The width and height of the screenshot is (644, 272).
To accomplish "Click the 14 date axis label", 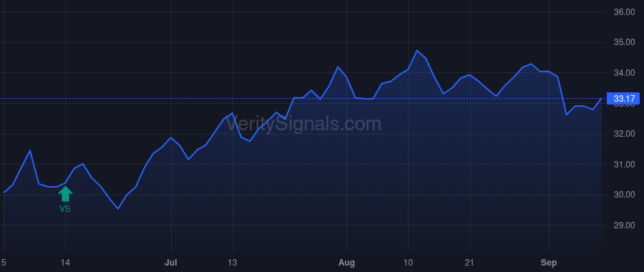I will click(x=65, y=263).
